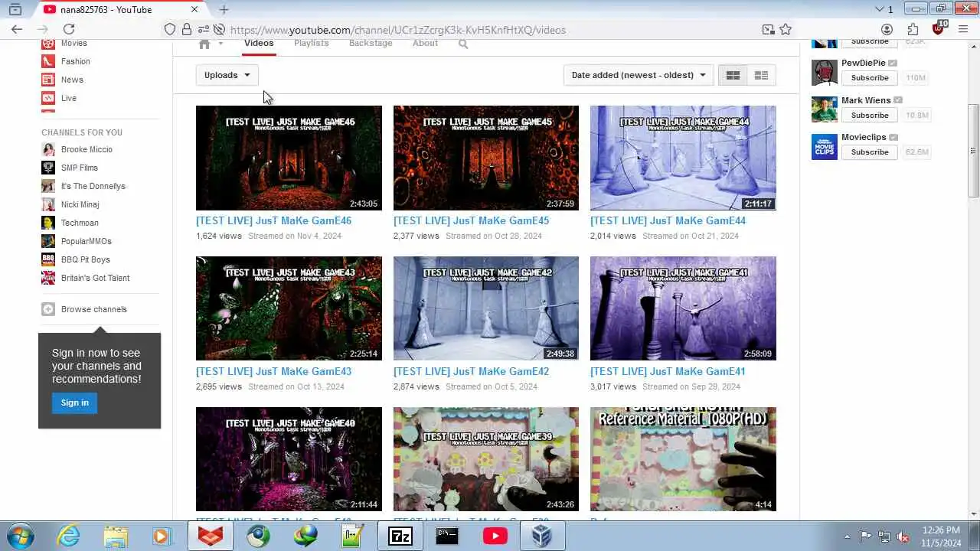Open the extensions puzzle icon
980x551 pixels.
point(913,30)
